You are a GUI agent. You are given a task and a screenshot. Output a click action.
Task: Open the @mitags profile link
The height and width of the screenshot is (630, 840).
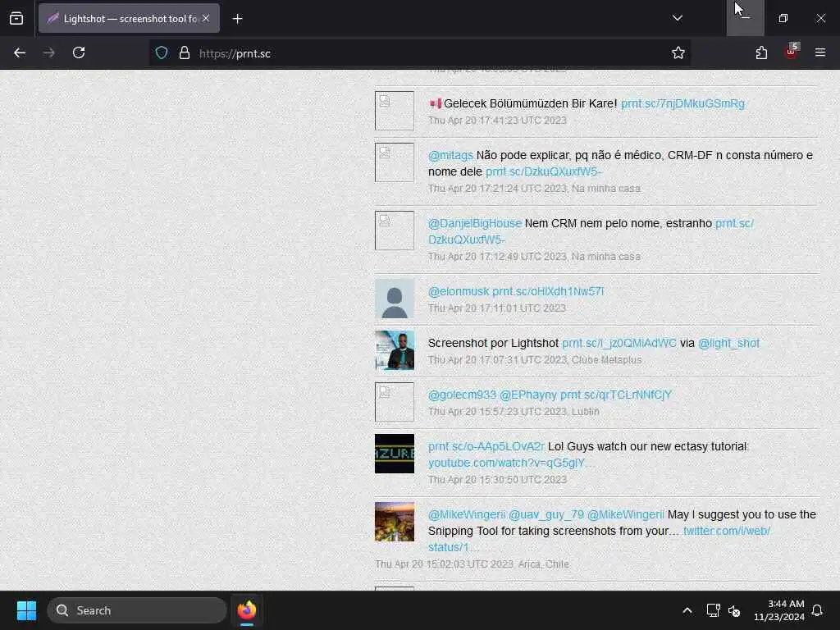pos(450,155)
